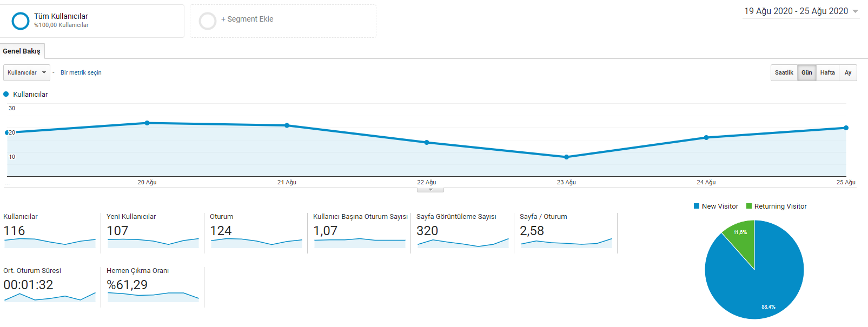Expand the annotations arrow under the chart
868x327 pixels.
click(430, 190)
